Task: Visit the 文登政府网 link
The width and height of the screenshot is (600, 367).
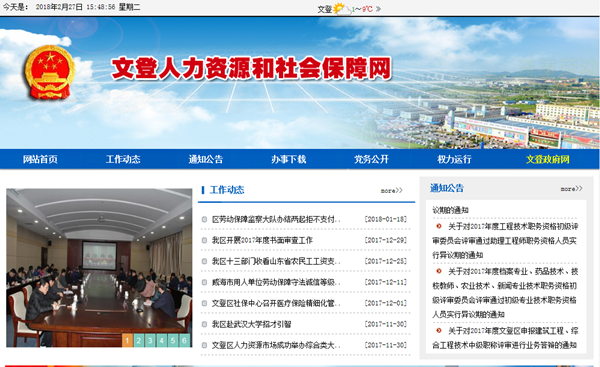Action: (x=548, y=159)
